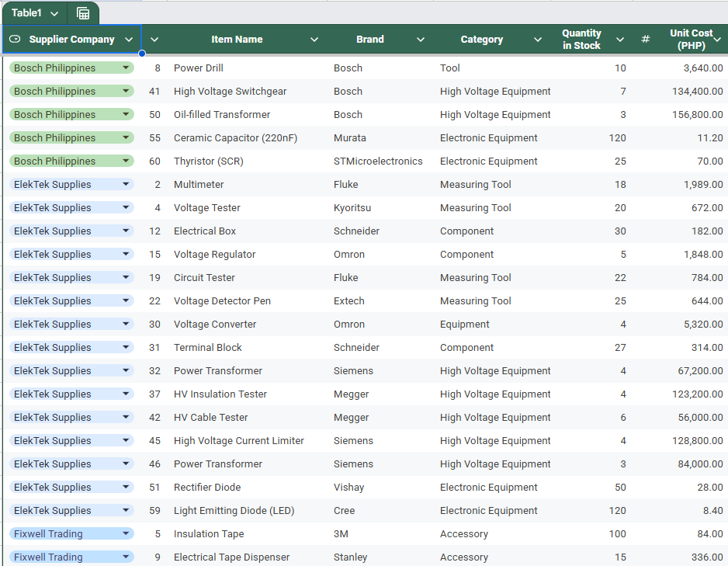This screenshot has height=566, width=728.
Task: Select the Brand header label
Action: 370,40
